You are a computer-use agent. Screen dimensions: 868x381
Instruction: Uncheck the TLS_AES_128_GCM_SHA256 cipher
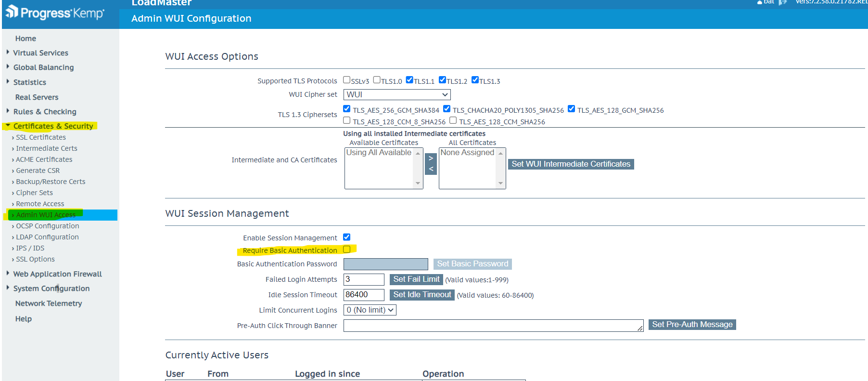[571, 109]
